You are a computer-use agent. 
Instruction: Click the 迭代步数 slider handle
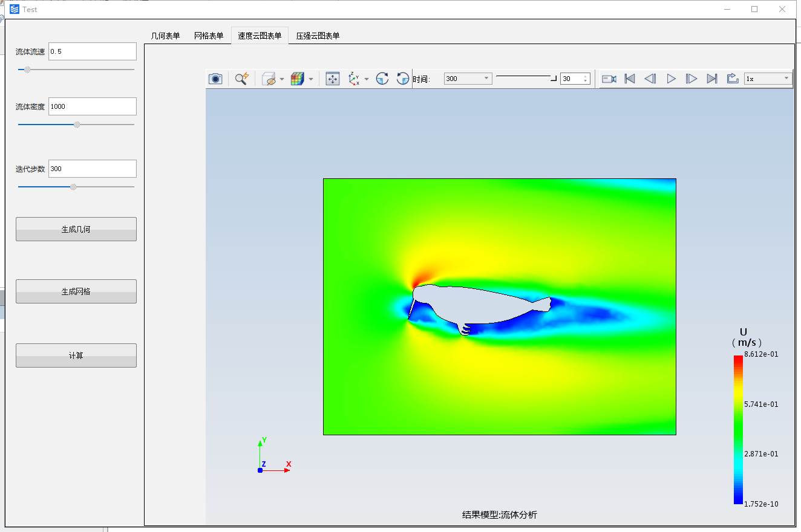[73, 187]
